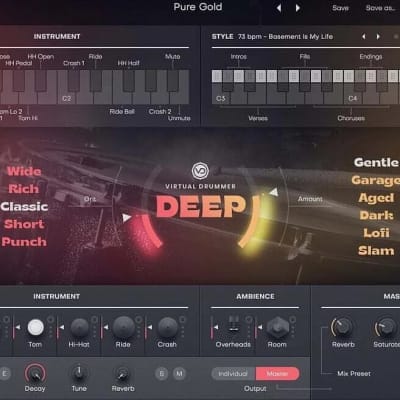Viewport: 400px width, 400px height.
Task: Toggle the small circle button beside Ride
Action: (x=138, y=320)
